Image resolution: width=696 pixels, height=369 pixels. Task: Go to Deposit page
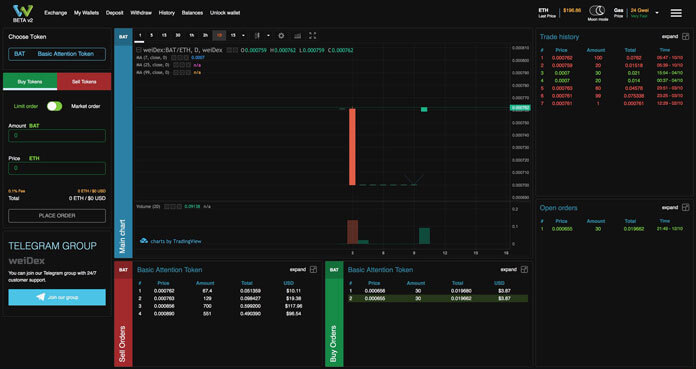pos(115,13)
